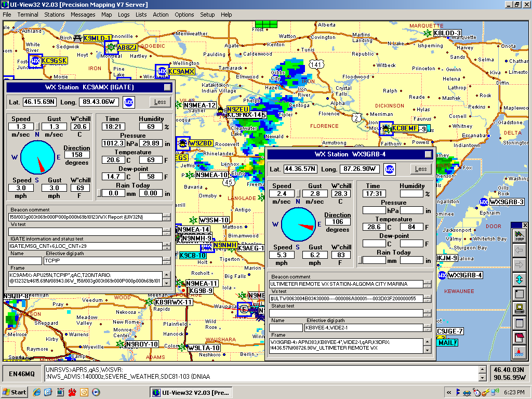Click the KC9GSK weather station map icon
This screenshot has width=532, height=399.
(x=35, y=61)
